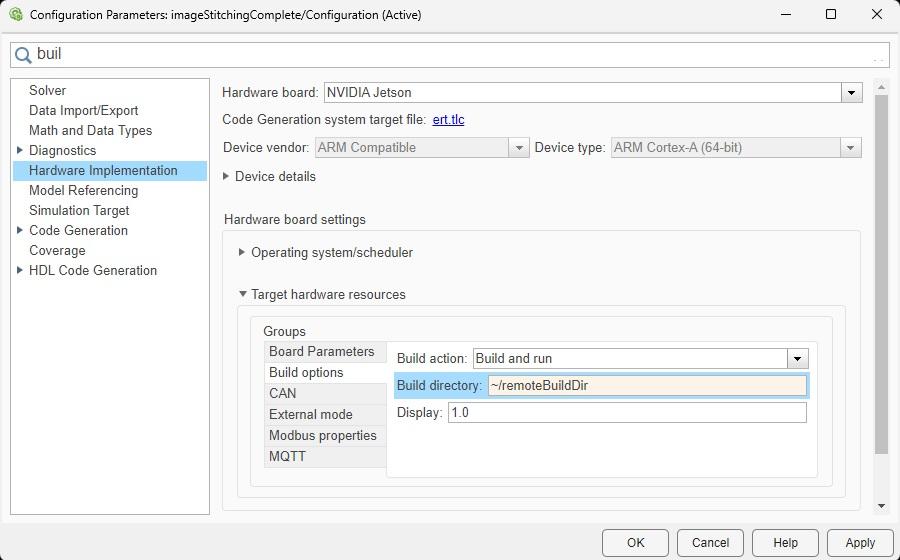900x560 pixels.
Task: Open the ert.tlc target file link
Action: tap(448, 120)
